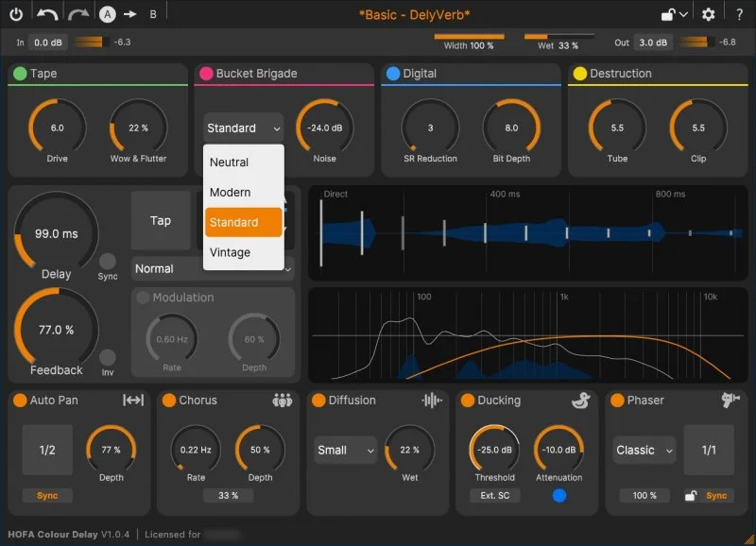Switch to preset slot B
This screenshot has width=756, height=546.
[x=153, y=14]
